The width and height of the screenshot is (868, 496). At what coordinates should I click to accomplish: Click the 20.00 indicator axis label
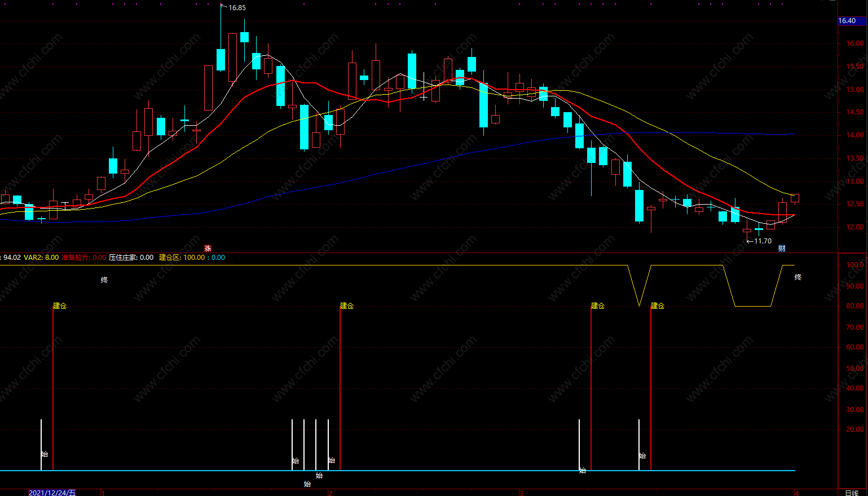point(855,429)
